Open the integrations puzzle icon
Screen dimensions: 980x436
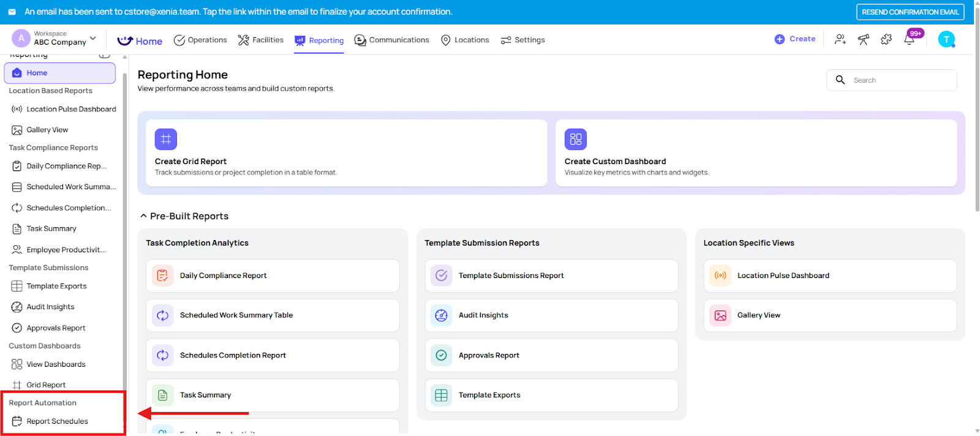[x=886, y=40]
